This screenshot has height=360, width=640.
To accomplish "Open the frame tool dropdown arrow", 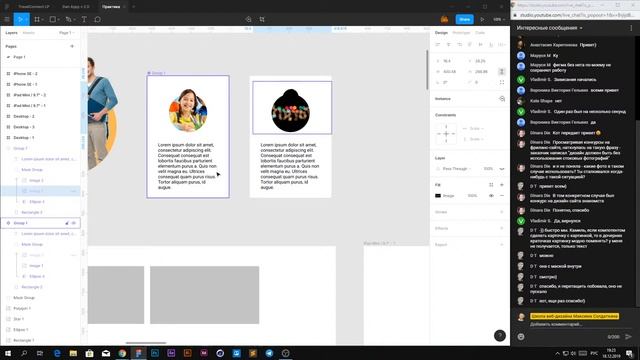I will click(42, 20).
